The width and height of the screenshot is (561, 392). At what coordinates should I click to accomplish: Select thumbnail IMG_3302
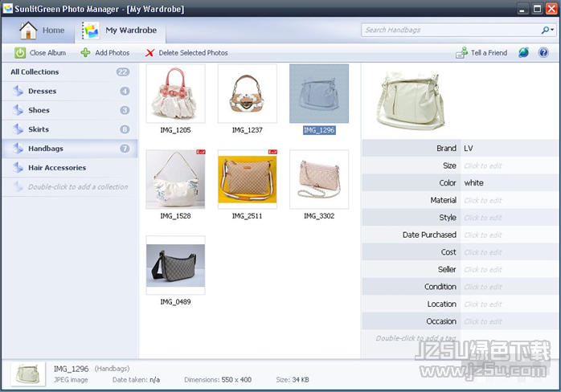tap(319, 180)
